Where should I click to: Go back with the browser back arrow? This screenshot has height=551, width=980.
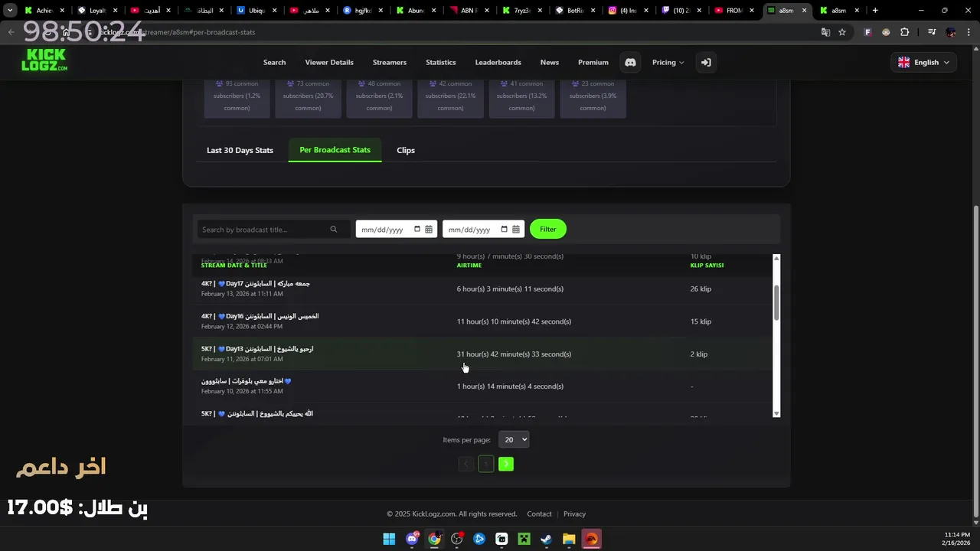[11, 32]
